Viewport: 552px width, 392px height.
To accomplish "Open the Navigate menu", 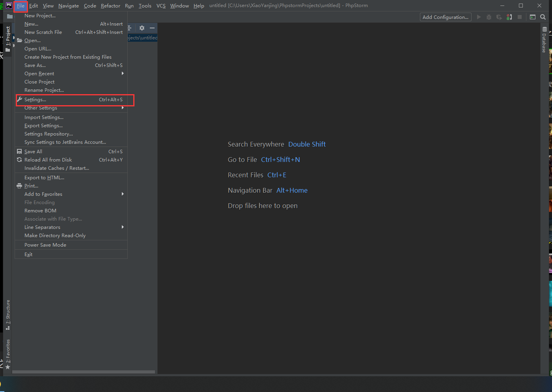I will click(x=69, y=6).
